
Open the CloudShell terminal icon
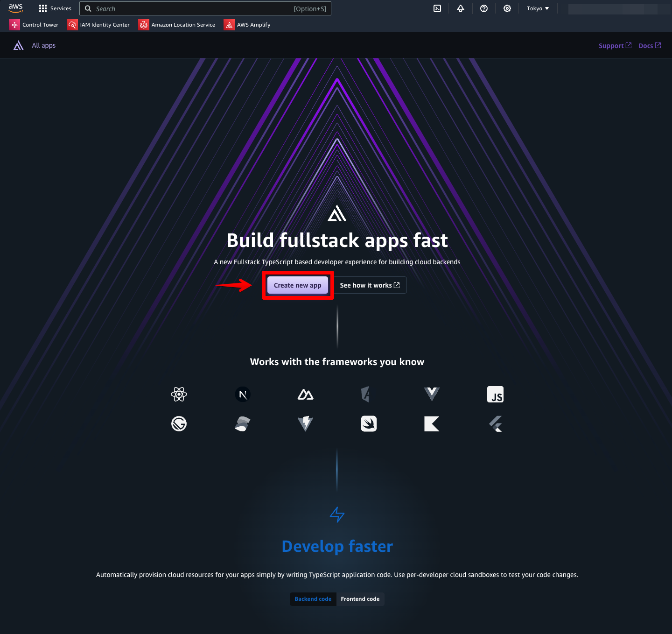(437, 8)
